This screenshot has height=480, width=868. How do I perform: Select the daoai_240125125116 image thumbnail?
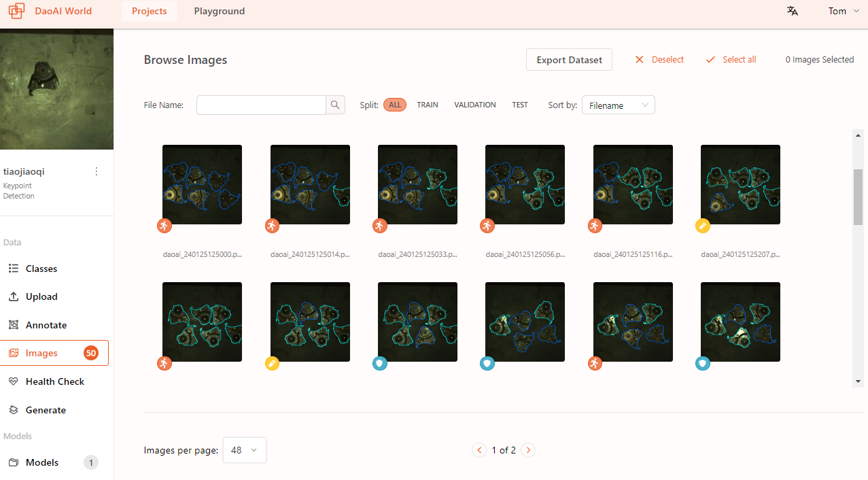click(633, 184)
